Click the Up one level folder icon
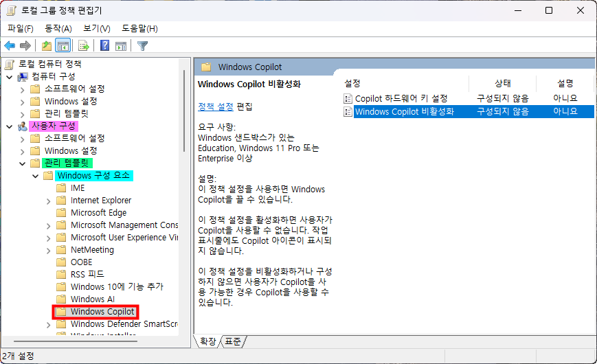This screenshot has height=364, width=597. click(x=47, y=46)
